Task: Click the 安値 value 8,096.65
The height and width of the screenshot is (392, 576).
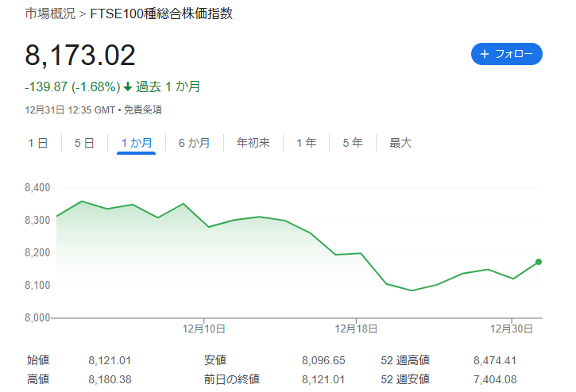Action: [x=323, y=360]
